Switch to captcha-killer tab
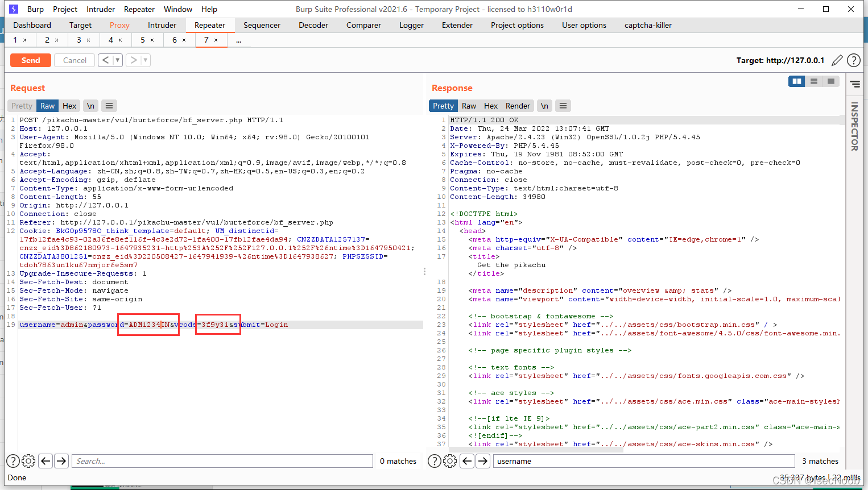 (648, 25)
